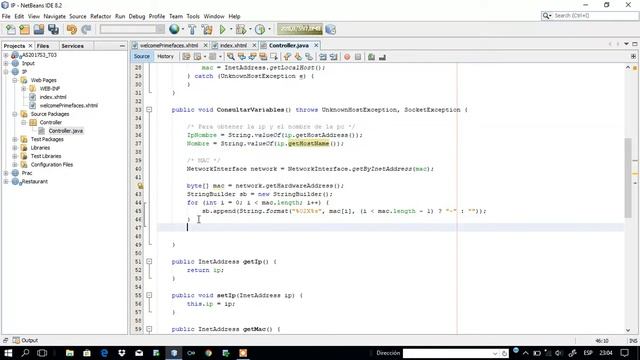Click the editor vertical scrollbar thumb
The width and height of the screenshot is (640, 360).
tap(628, 178)
